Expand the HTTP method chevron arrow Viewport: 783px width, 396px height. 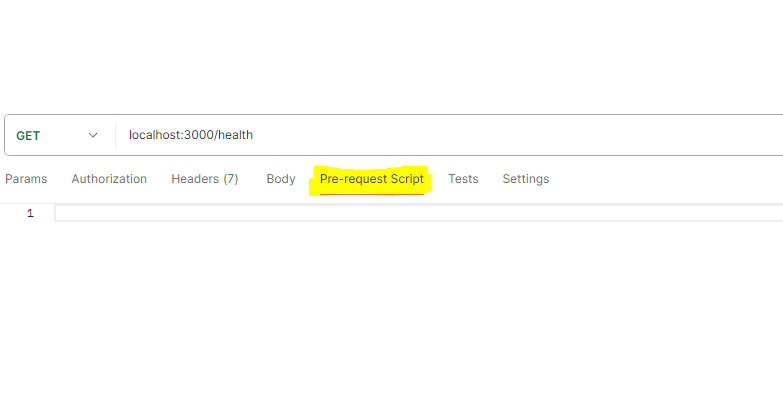pyautogui.click(x=93, y=135)
